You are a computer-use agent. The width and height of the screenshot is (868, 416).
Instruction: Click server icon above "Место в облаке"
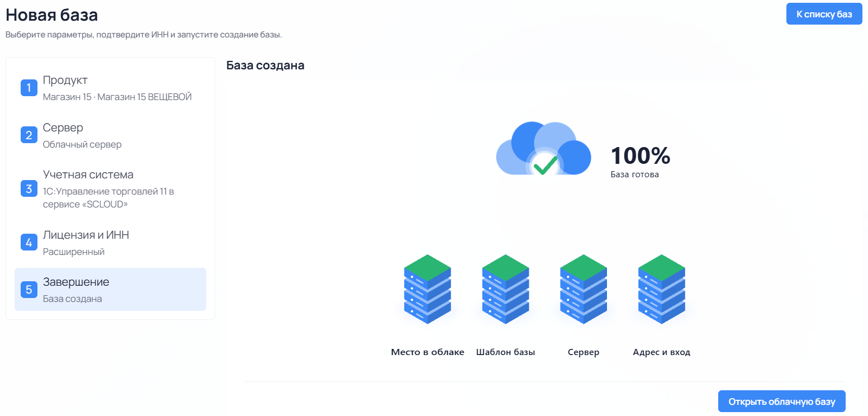(x=428, y=289)
